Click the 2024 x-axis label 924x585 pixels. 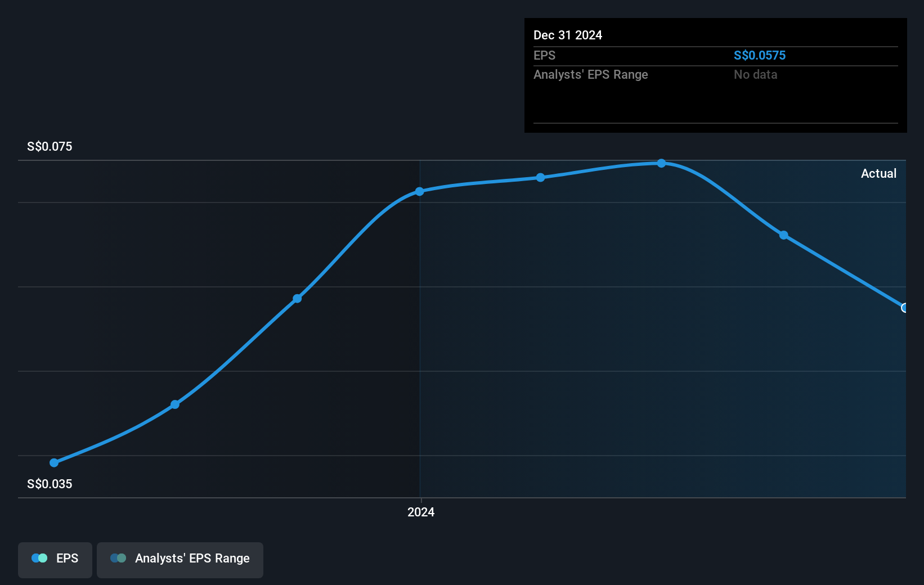421,512
